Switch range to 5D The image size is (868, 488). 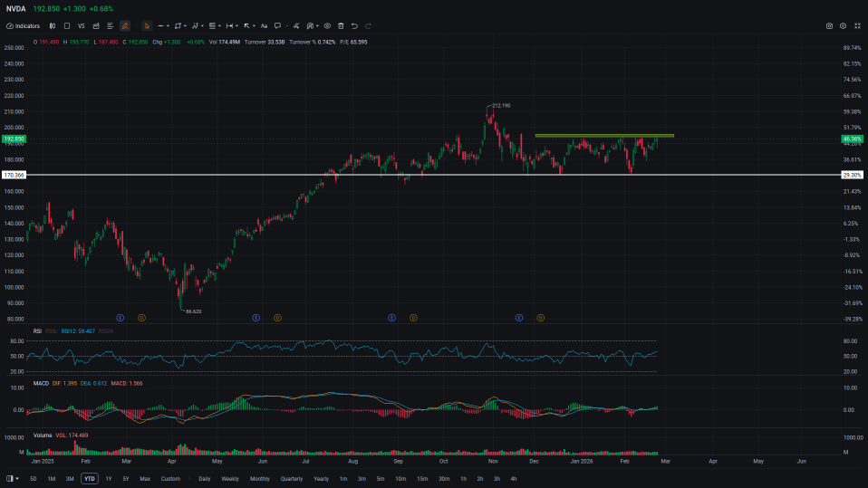34,479
